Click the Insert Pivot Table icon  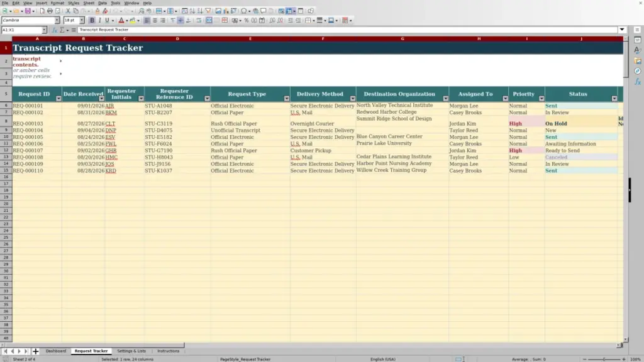tap(234, 11)
